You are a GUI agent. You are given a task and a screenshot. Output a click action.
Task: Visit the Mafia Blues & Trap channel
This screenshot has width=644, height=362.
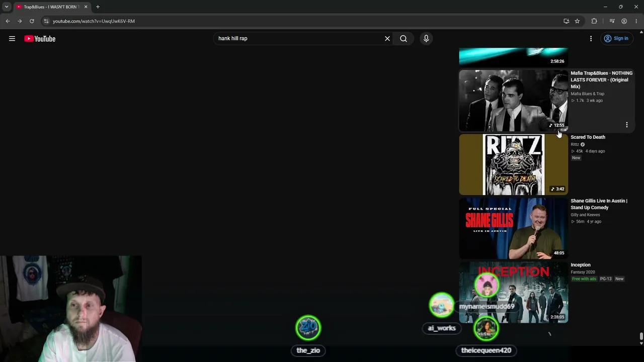pos(587,94)
